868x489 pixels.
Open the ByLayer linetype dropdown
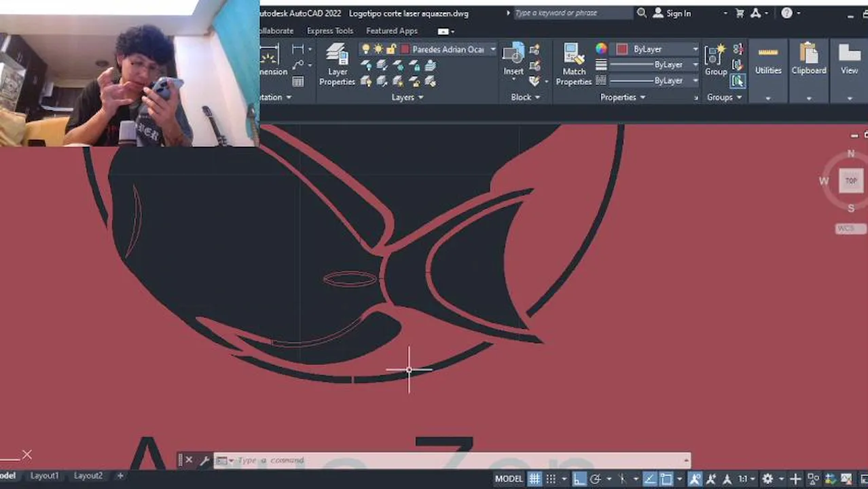tap(695, 80)
